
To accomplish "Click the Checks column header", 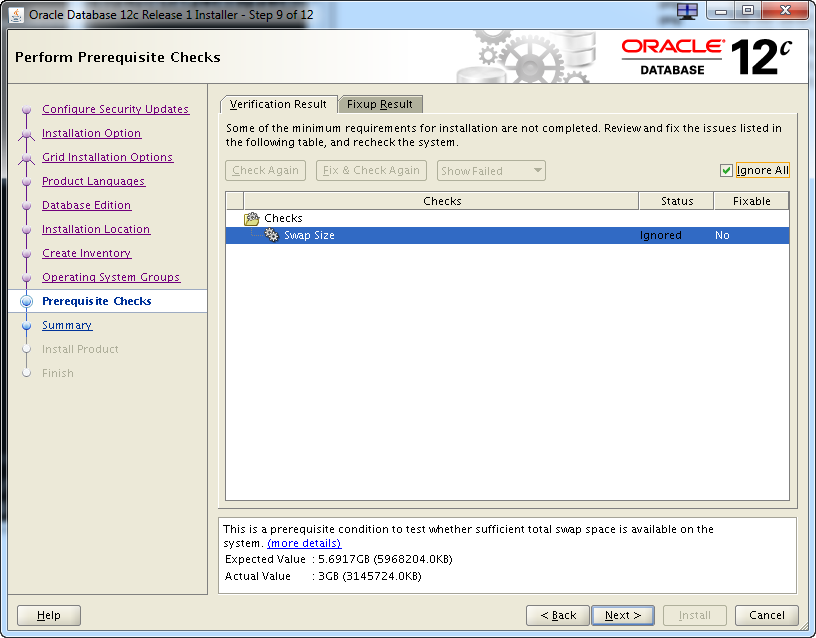I will (x=441, y=201).
